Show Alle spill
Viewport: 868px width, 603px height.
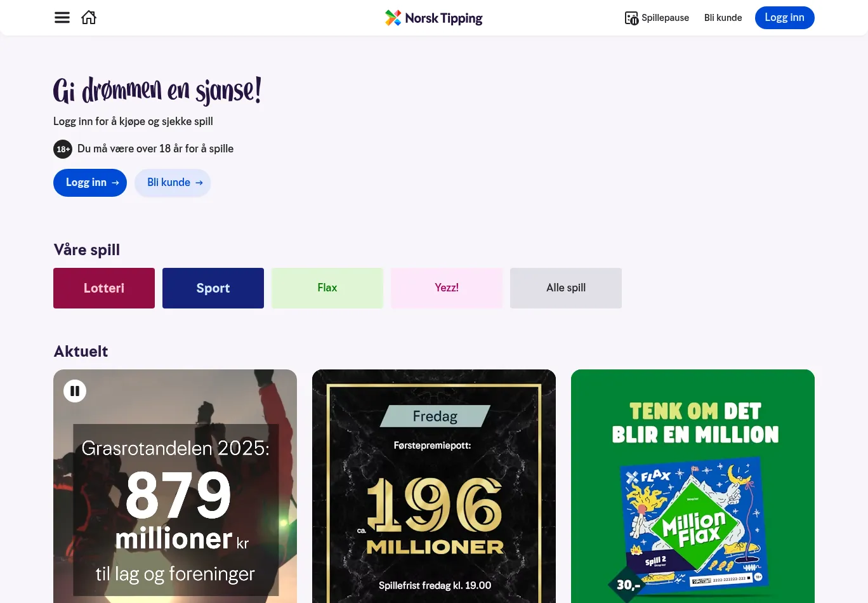click(x=566, y=288)
